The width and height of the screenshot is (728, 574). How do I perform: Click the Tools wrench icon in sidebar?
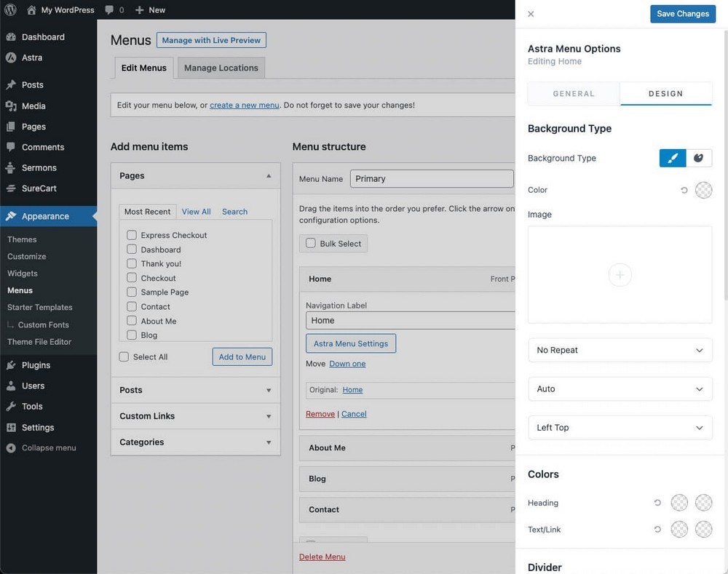(11, 407)
